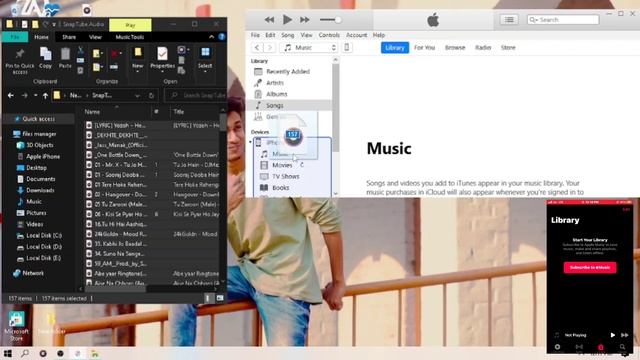Click the New folder icon in ribbon
The height and width of the screenshot is (360, 640).
point(138,53)
